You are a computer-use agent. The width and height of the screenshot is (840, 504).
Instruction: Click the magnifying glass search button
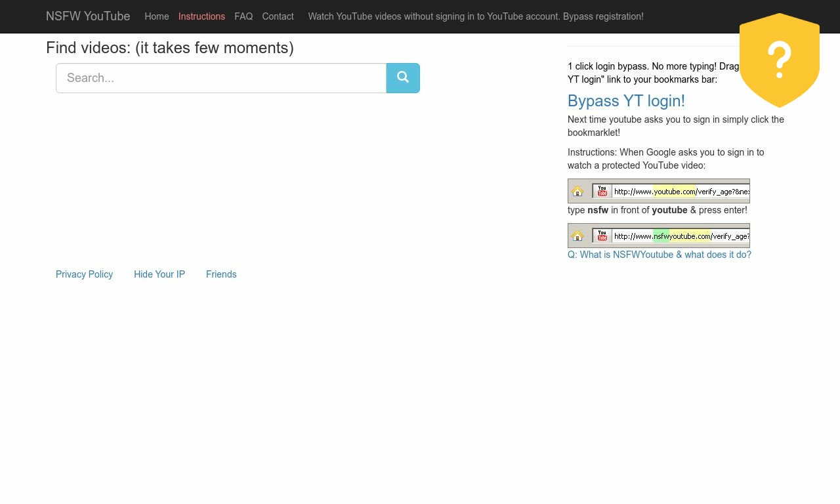click(x=403, y=78)
